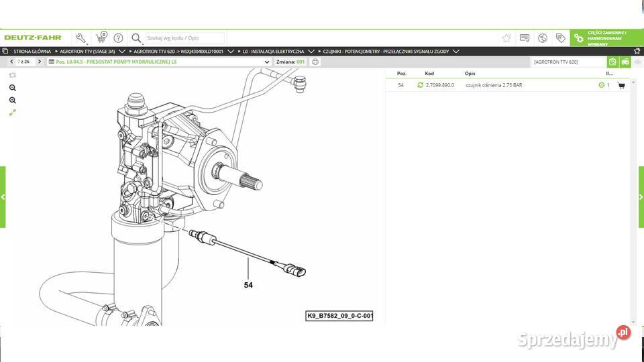This screenshot has height=362, width=644.
Task: Click position 54 in parts table
Action: 401,85
